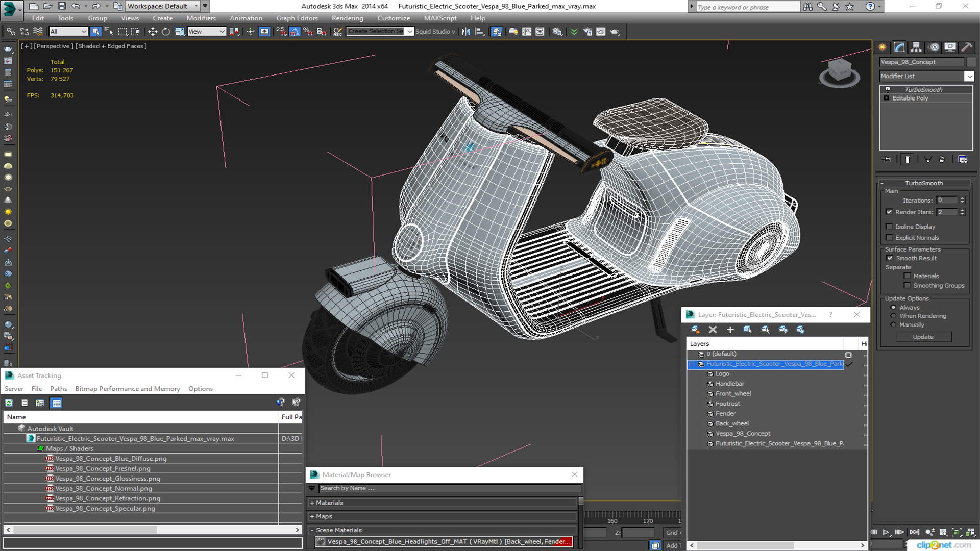Click the Update button in TurboSmooth
The height and width of the screenshot is (551, 980).
tap(923, 337)
